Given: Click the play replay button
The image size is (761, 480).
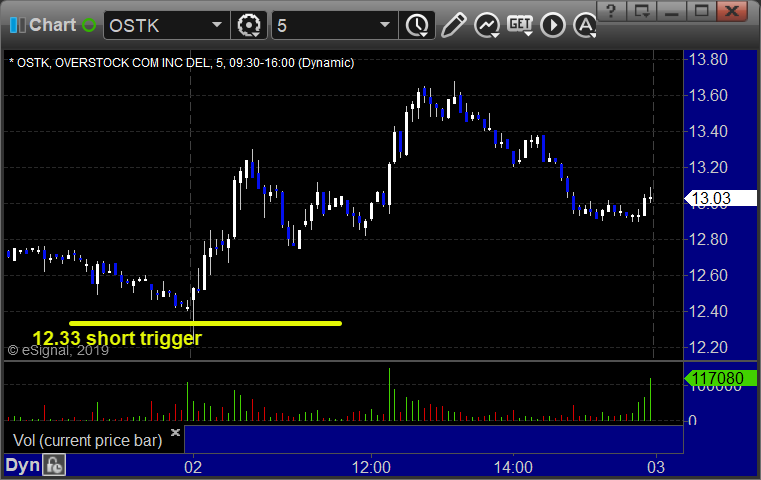Looking at the screenshot, I should pyautogui.click(x=553, y=25).
